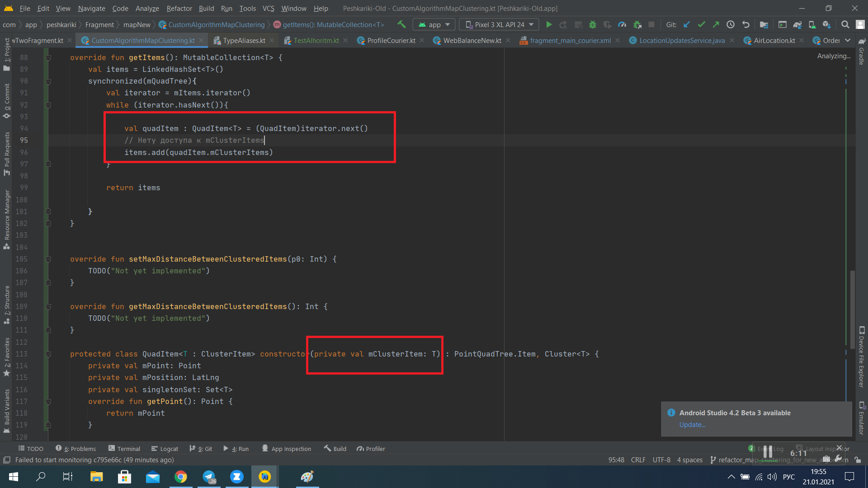This screenshot has height=488, width=868.
Task: Open the Refactor menu
Action: (179, 8)
